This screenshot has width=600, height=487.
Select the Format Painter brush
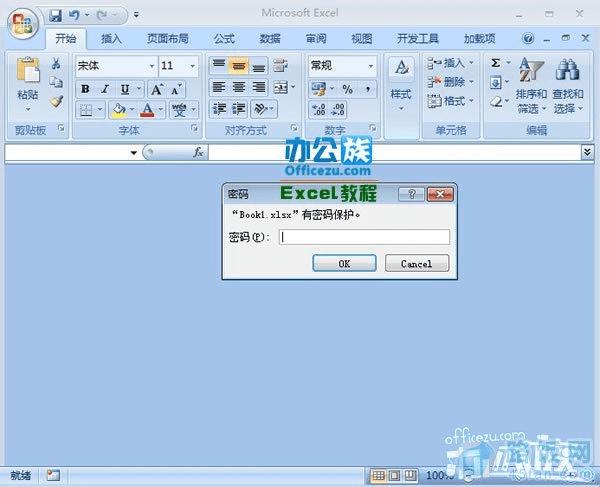[56, 101]
